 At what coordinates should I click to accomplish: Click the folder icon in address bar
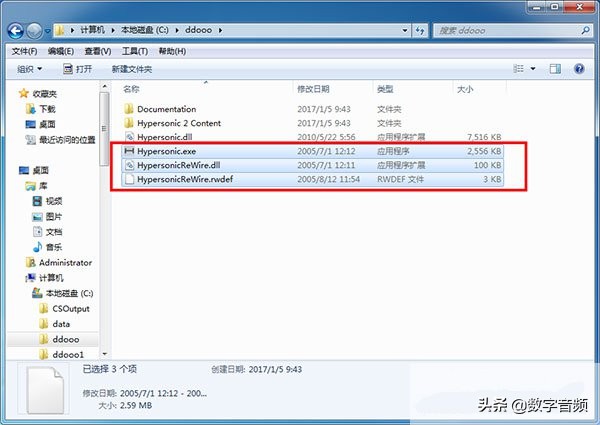point(60,30)
